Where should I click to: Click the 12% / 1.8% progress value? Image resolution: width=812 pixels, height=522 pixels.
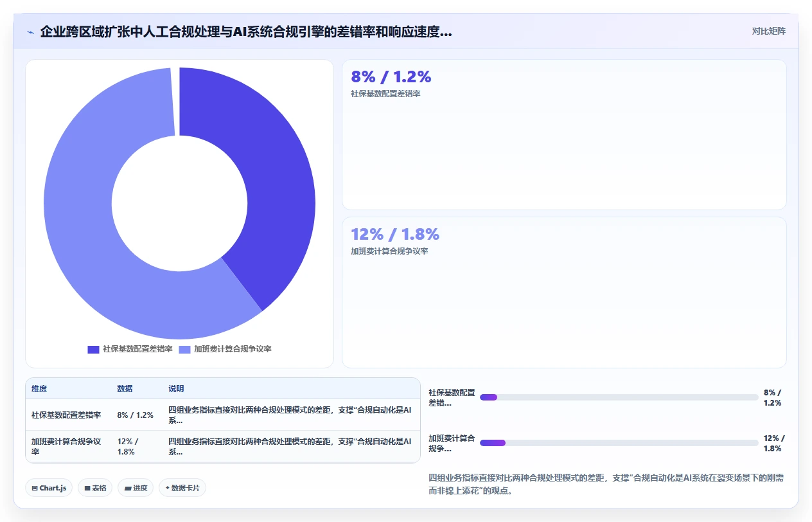pyautogui.click(x=774, y=444)
